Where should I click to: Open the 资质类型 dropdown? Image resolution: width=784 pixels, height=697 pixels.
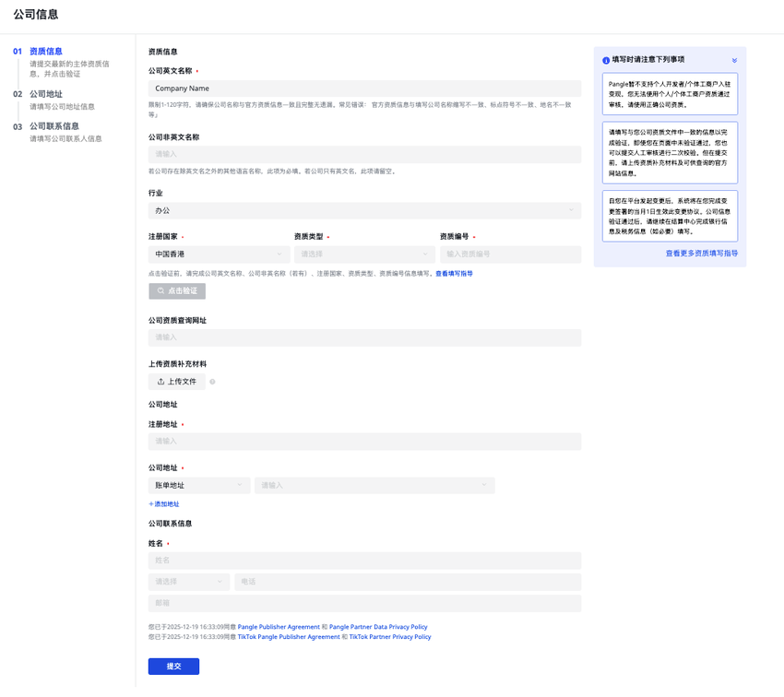[364, 254]
